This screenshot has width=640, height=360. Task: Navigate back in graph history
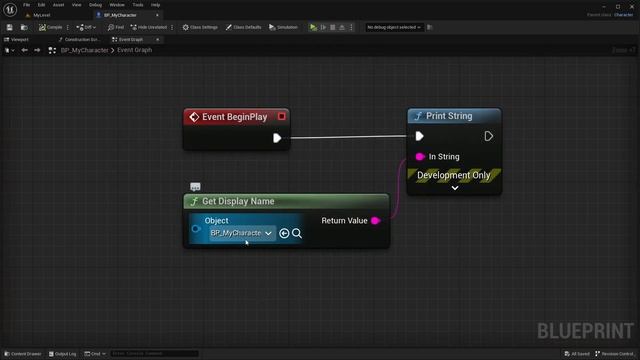click(24, 50)
